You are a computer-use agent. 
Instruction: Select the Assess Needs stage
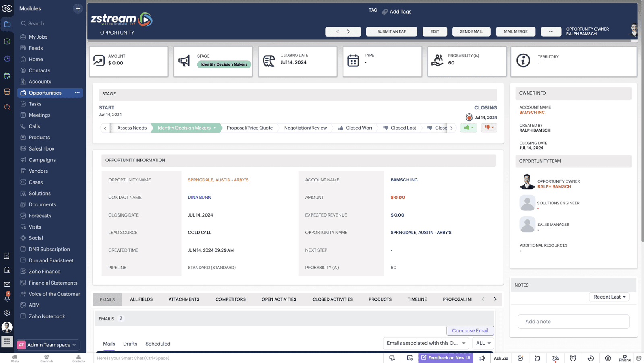coord(132,128)
